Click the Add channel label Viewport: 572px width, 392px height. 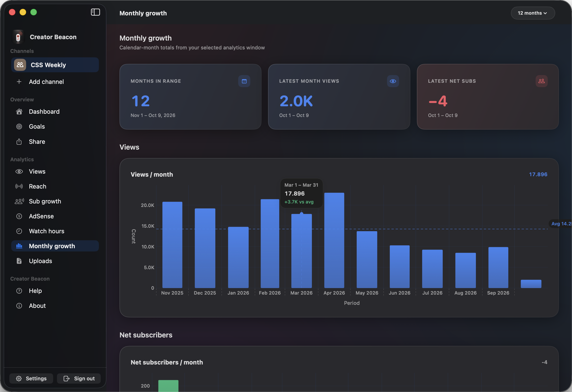pos(46,82)
